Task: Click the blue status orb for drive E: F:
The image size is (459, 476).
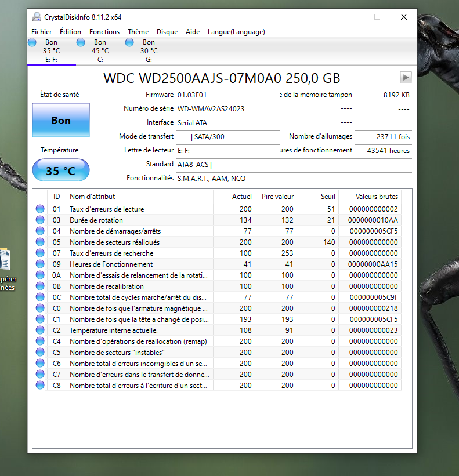Action: (32, 42)
